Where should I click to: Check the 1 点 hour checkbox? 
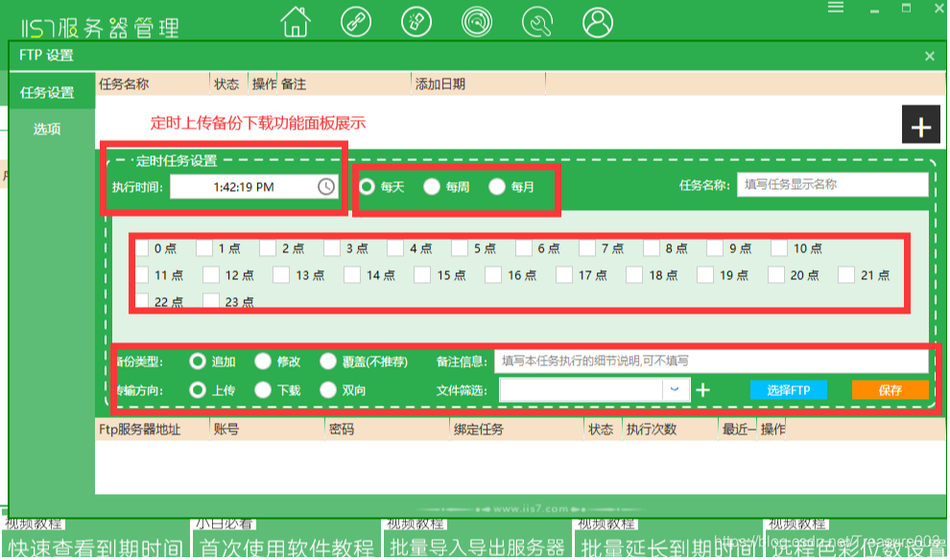coord(204,248)
